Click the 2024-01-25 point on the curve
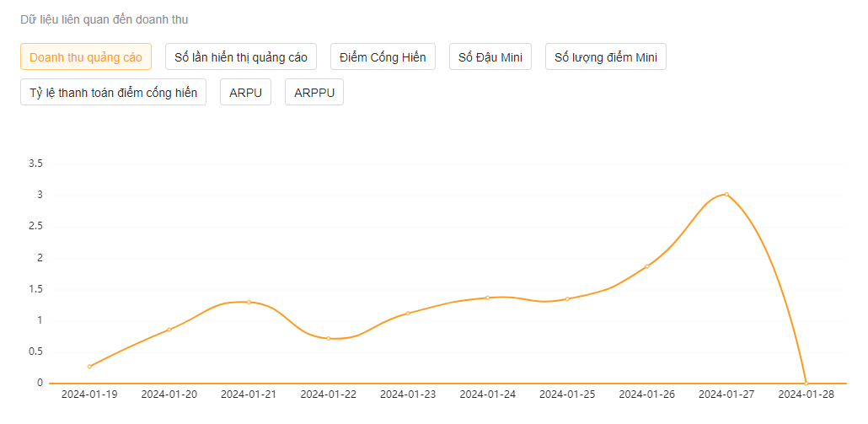The width and height of the screenshot is (868, 424). coord(567,299)
